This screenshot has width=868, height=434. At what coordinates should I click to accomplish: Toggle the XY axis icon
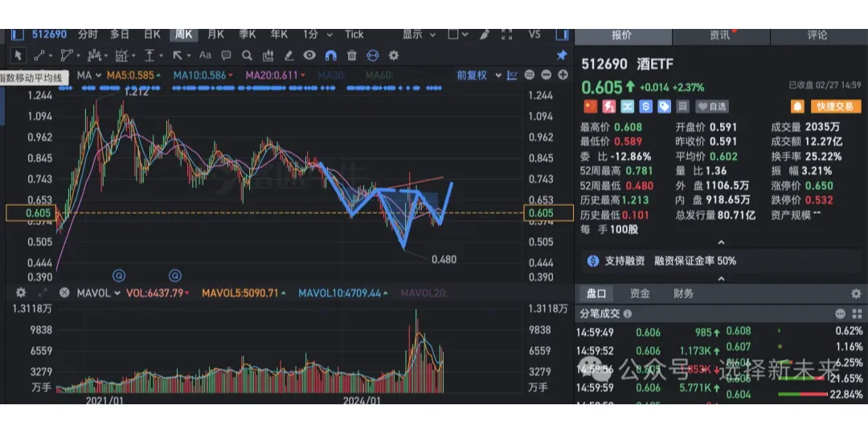pos(513,76)
